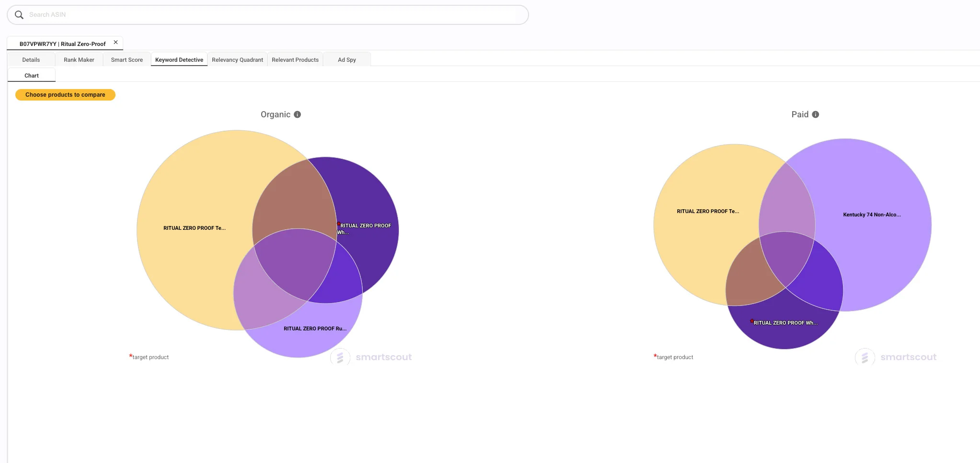Open the Smart Score tab
This screenshot has height=463, width=980.
(x=127, y=60)
